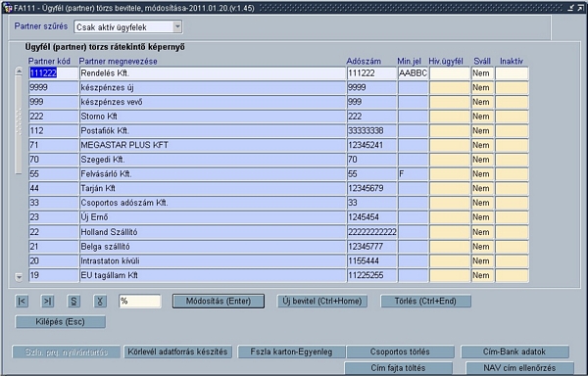This screenshot has height=376, width=588.
Task: Click Csoportos törlés button
Action: (400, 352)
